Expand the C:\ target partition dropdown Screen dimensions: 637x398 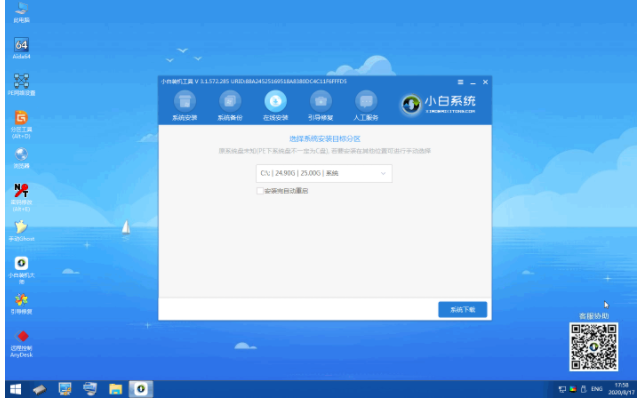pyautogui.click(x=324, y=173)
